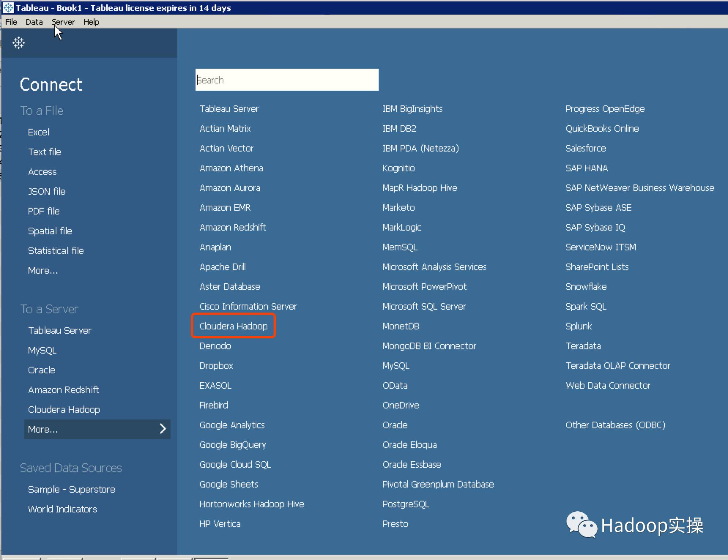Select Presto connector
This screenshot has width=728, height=560.
tap(395, 524)
